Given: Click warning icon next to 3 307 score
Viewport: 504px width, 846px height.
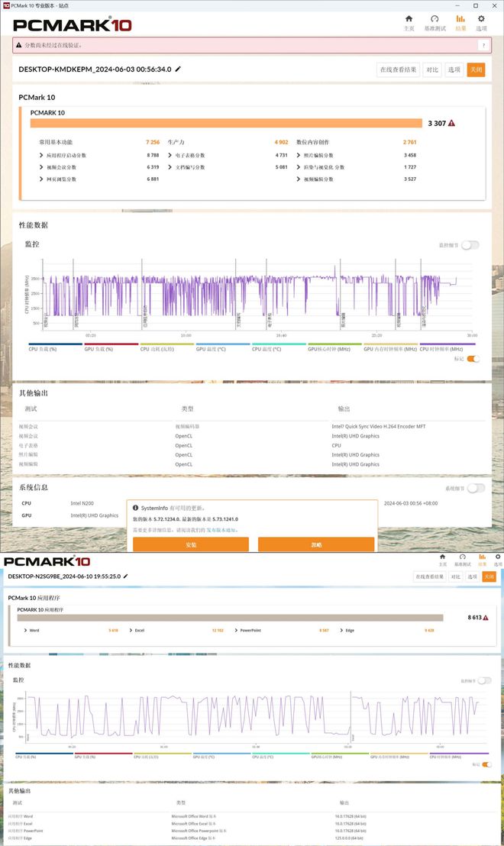Looking at the screenshot, I should click(x=451, y=123).
